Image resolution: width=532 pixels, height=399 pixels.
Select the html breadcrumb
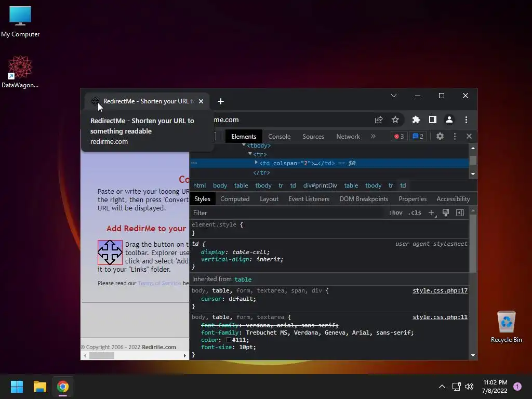coord(199,185)
